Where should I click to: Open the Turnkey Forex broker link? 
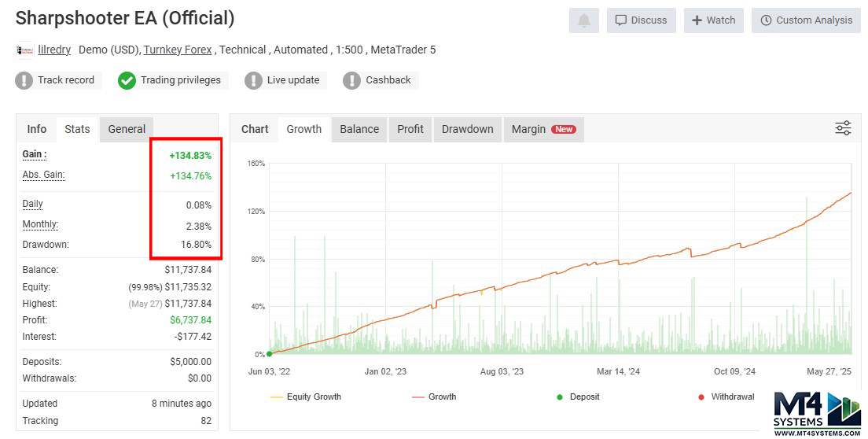178,50
